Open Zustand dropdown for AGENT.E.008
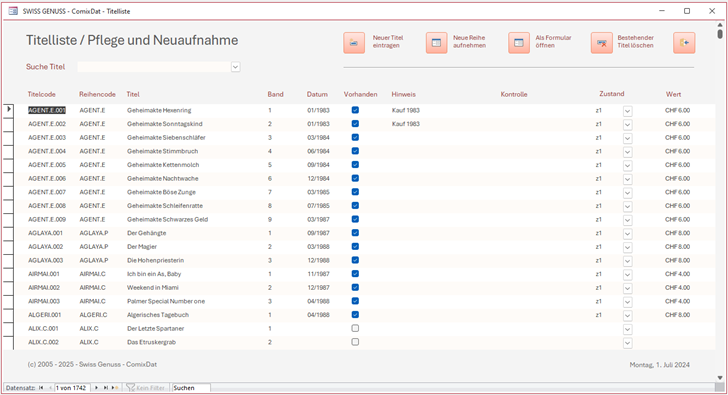 click(628, 207)
